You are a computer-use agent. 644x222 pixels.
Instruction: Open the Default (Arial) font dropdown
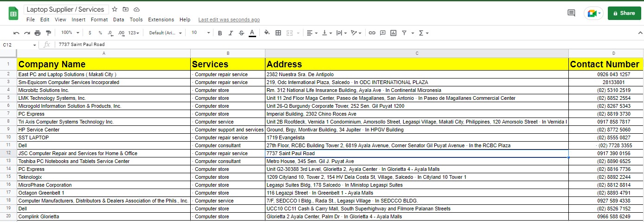(x=166, y=33)
